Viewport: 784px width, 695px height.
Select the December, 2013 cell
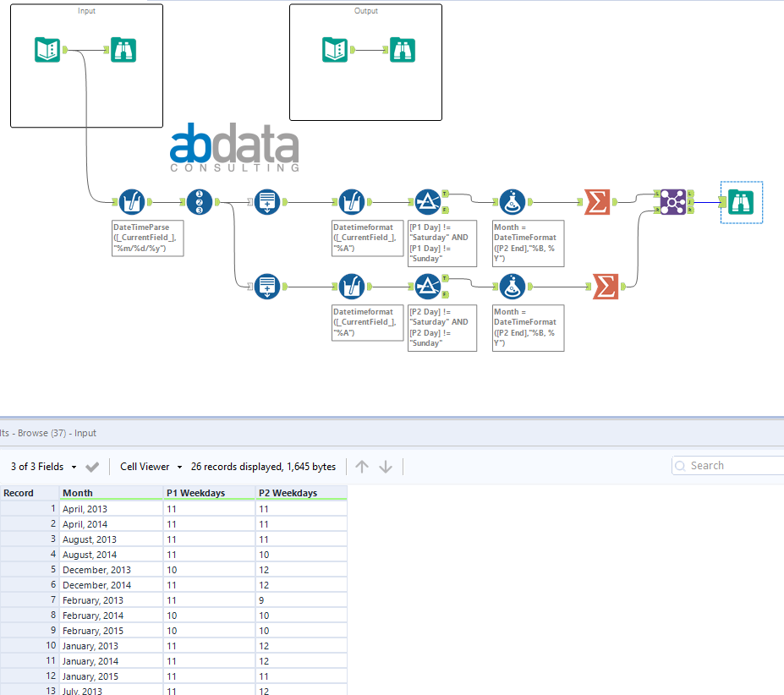[x=111, y=570]
